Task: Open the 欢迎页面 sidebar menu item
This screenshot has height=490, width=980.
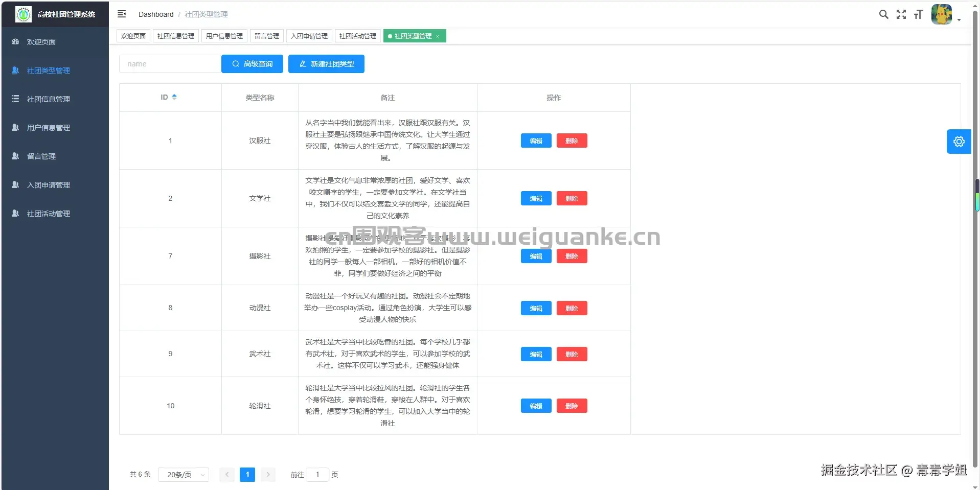Action: tap(55, 42)
